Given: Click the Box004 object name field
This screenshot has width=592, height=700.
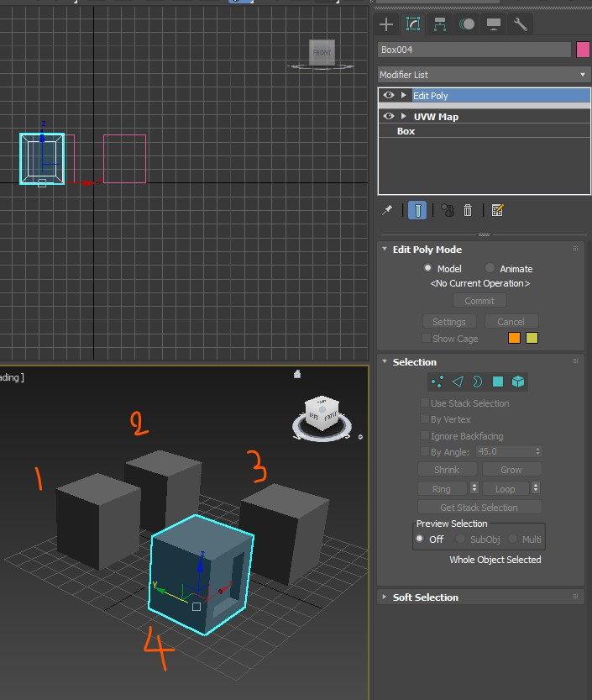Looking at the screenshot, I should click(474, 50).
